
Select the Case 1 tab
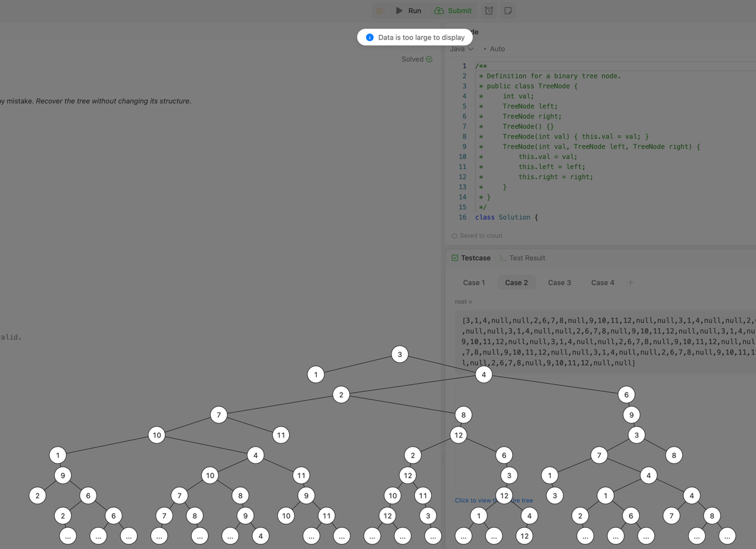click(474, 283)
